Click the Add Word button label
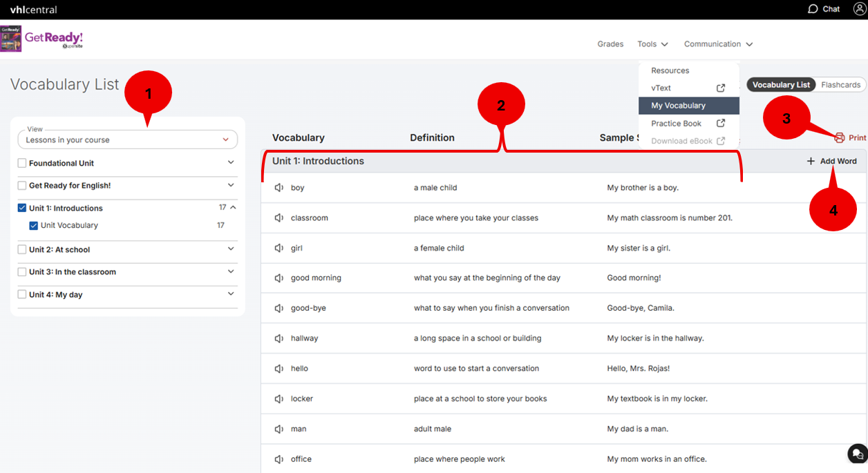The width and height of the screenshot is (868, 473). pos(838,161)
